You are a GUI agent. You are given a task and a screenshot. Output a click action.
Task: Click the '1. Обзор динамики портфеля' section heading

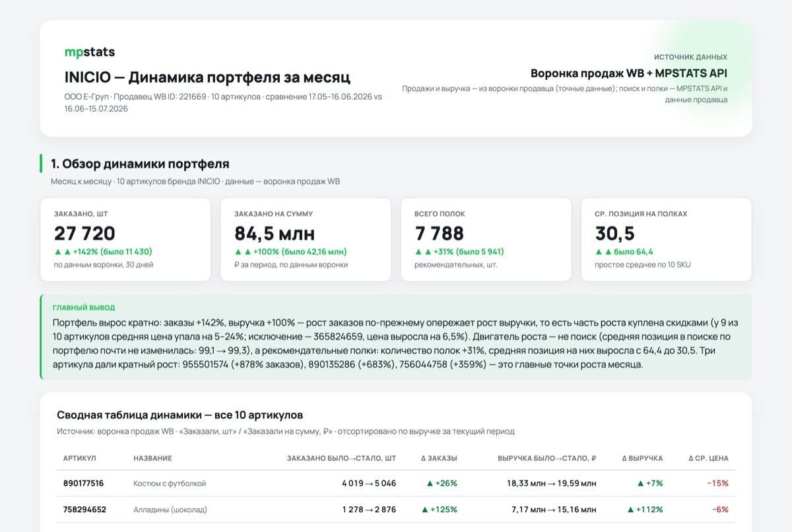click(x=140, y=164)
